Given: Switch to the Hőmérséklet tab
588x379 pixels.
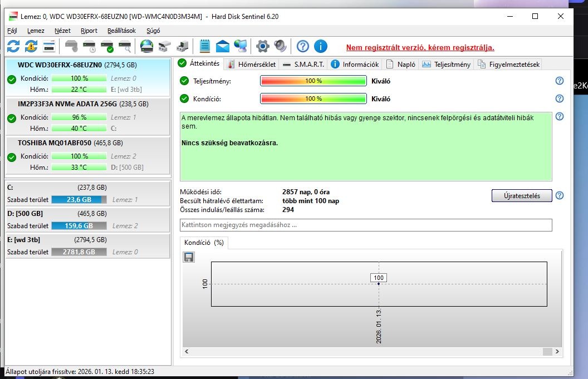Looking at the screenshot, I should pyautogui.click(x=252, y=65).
